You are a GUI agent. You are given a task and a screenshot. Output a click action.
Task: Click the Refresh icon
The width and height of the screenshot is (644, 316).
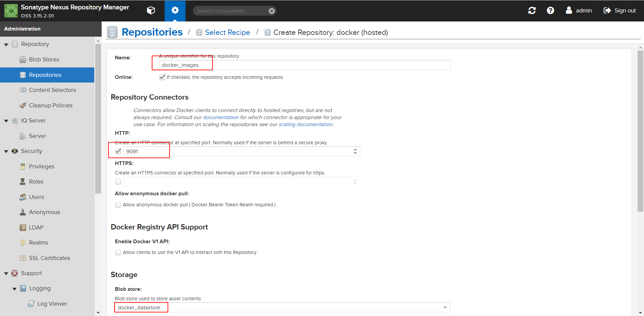coord(532,10)
